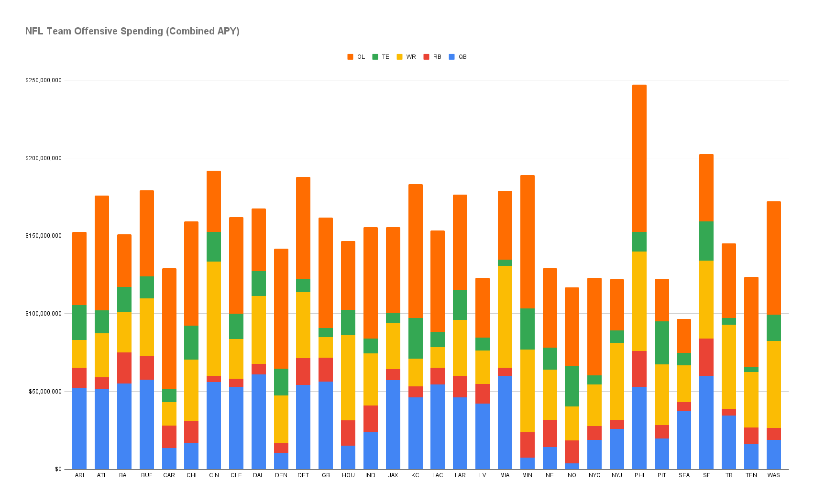Click the DET team axis label
The height and width of the screenshot is (504, 814).
click(x=303, y=475)
